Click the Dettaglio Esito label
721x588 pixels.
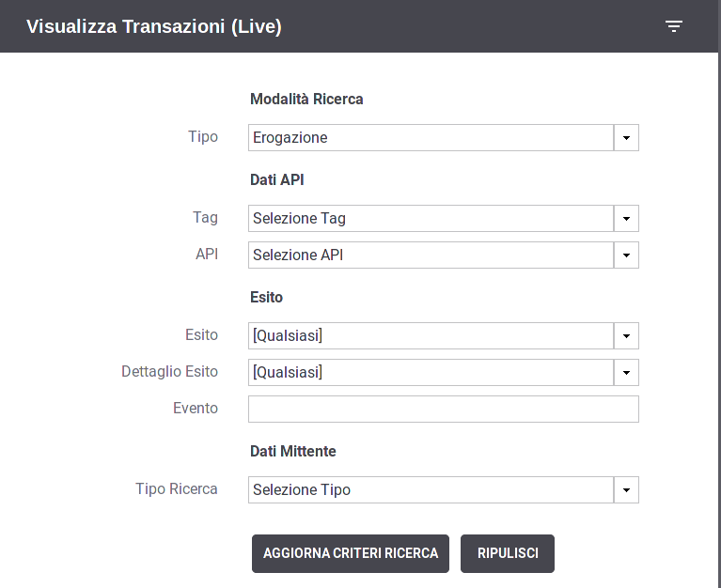[x=169, y=371]
